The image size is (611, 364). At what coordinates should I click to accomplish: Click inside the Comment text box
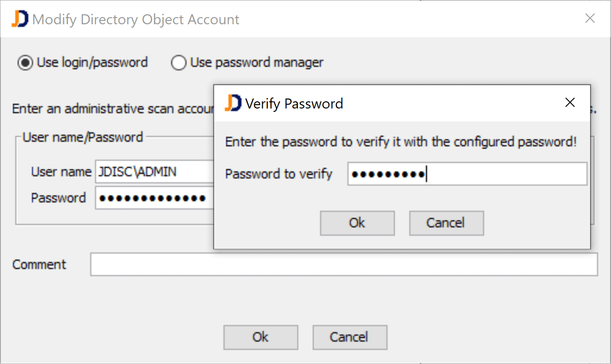point(344,265)
